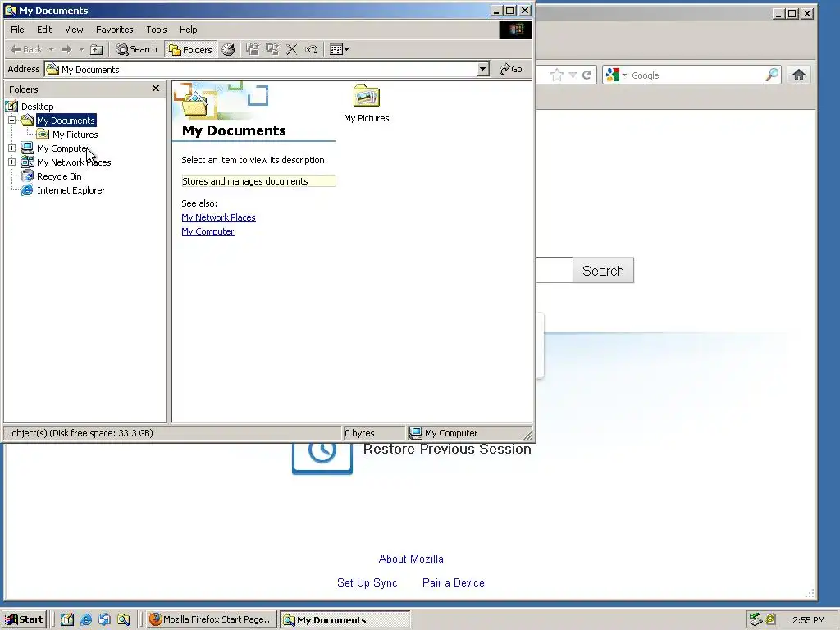840x630 pixels.
Task: Click the yellow key tray icon
Action: (770, 619)
